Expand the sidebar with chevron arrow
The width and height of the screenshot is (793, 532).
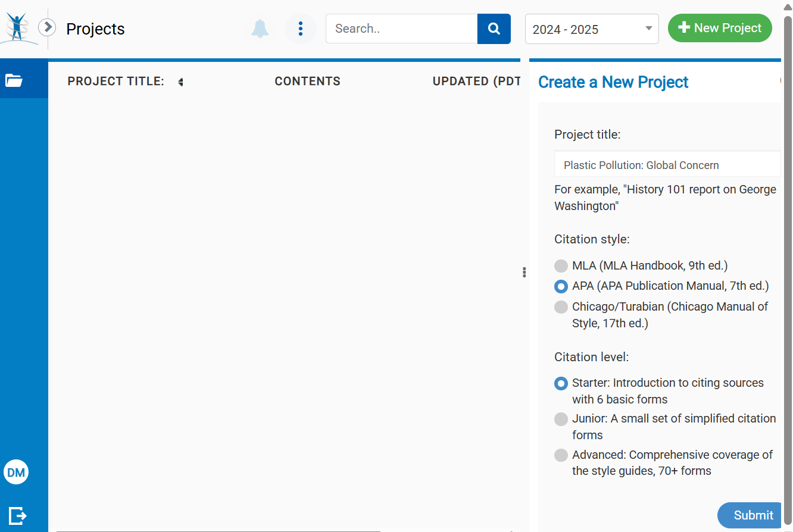pos(47,27)
